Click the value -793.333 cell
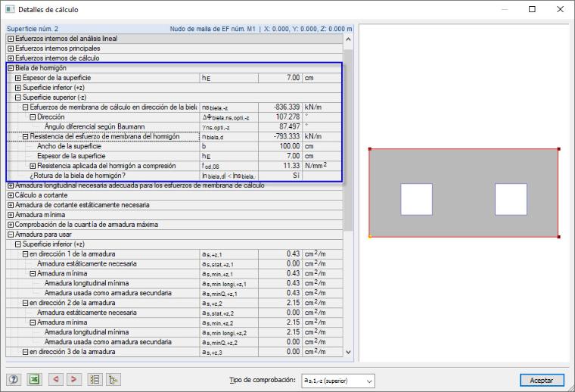Image resolution: width=575 pixels, height=392 pixels. tap(280, 136)
